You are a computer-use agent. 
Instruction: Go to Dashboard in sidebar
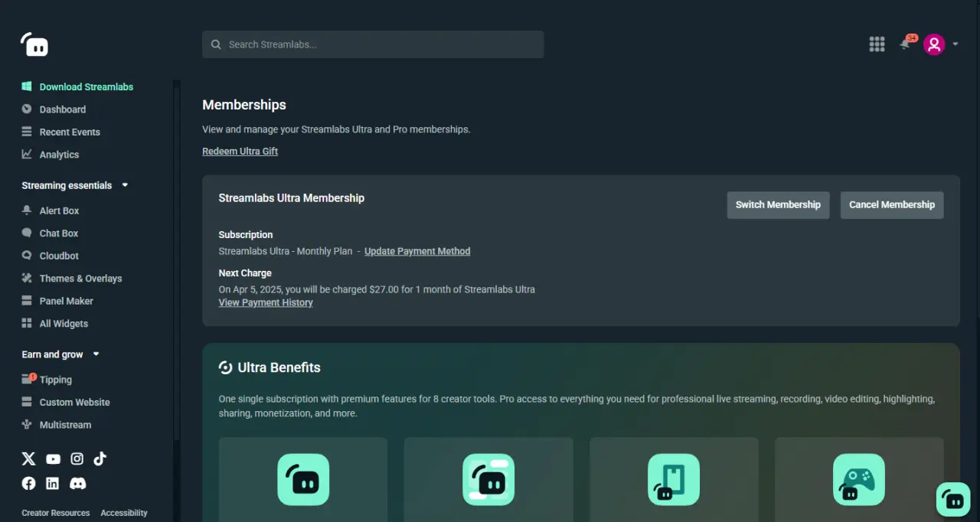(63, 109)
